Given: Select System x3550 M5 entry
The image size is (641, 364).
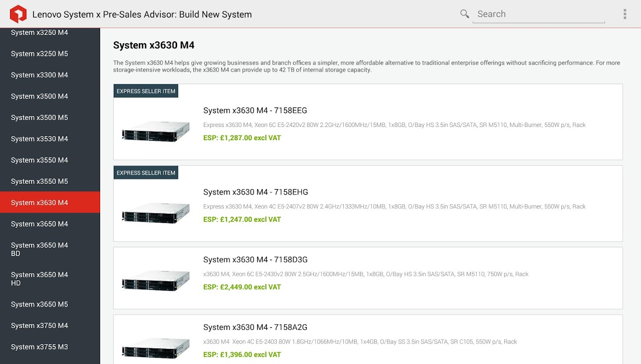Looking at the screenshot, I should (50, 182).
